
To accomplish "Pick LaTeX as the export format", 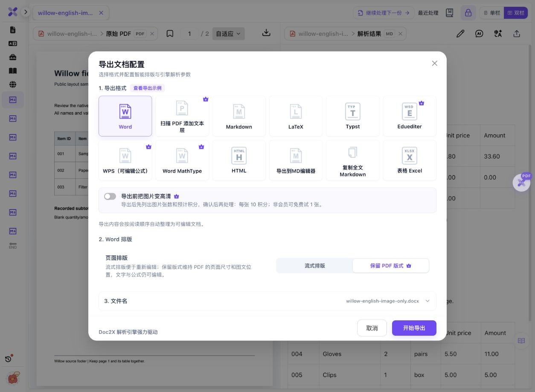I will click(x=296, y=116).
